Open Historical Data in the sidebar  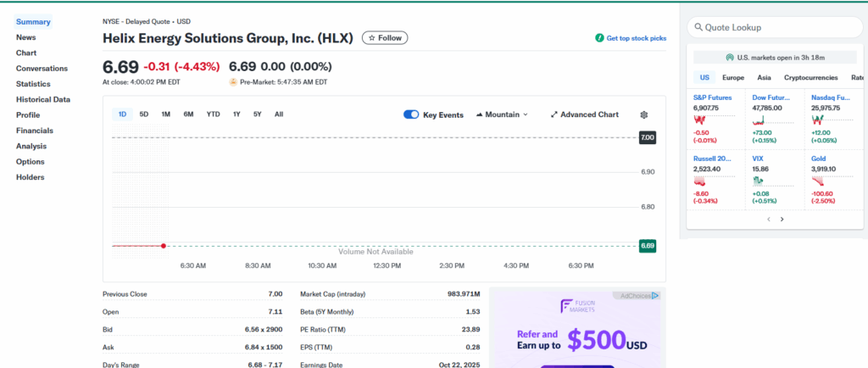pos(42,99)
